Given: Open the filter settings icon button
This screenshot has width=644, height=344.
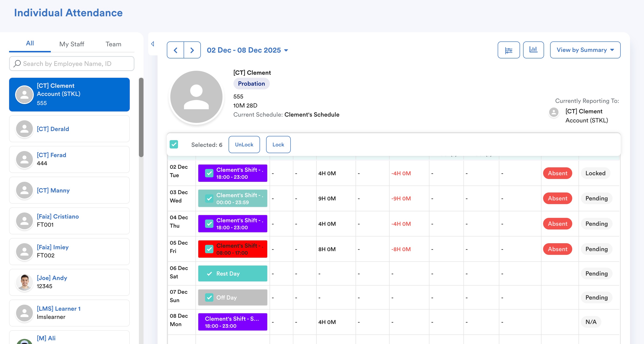Looking at the screenshot, I should click(508, 50).
